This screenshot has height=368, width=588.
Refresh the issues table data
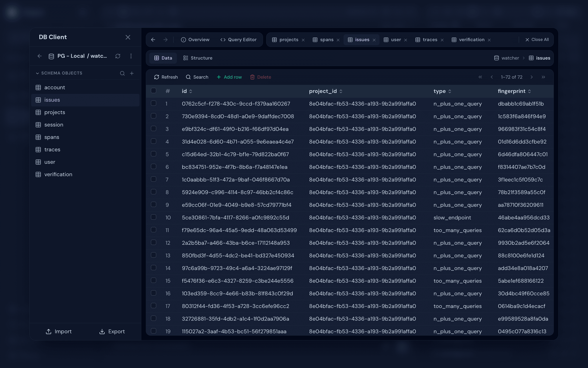click(166, 77)
